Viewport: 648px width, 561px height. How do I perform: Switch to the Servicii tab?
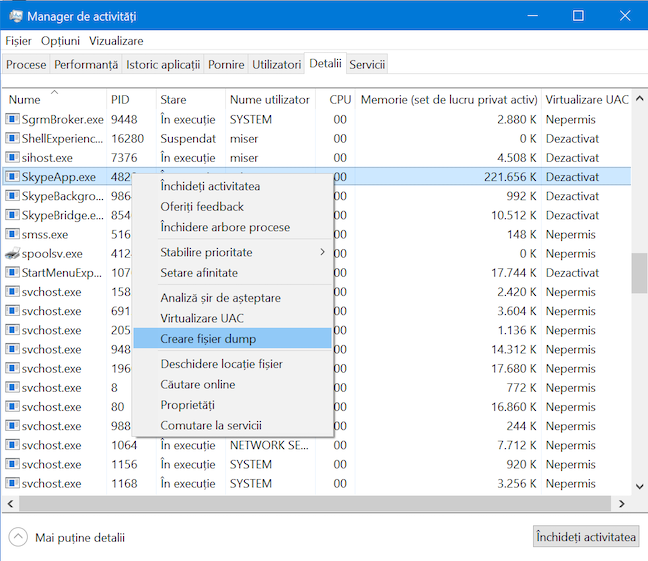click(367, 64)
